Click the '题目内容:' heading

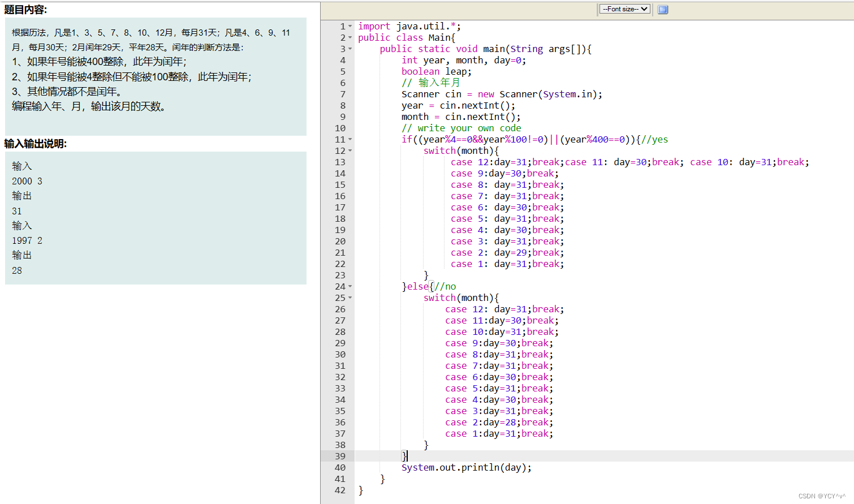(x=26, y=10)
